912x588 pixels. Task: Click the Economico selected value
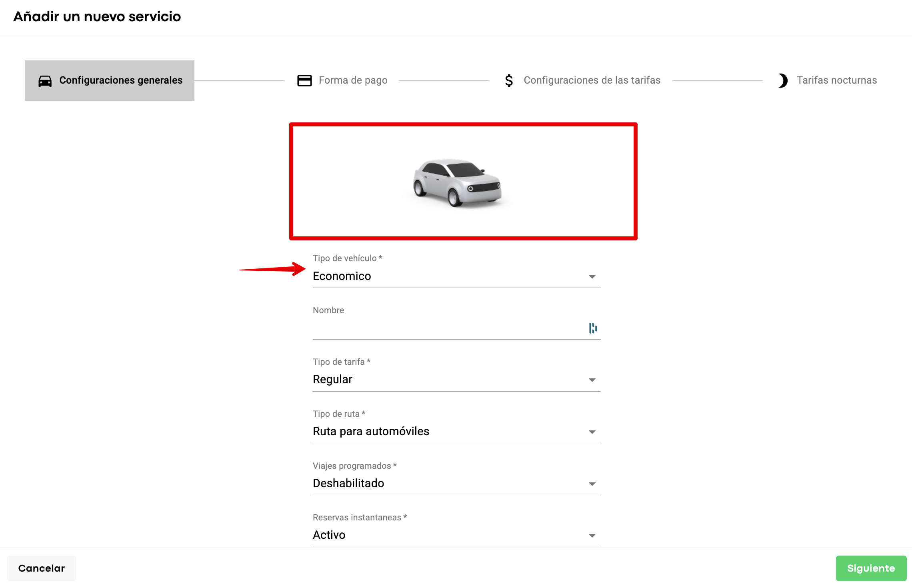click(342, 276)
